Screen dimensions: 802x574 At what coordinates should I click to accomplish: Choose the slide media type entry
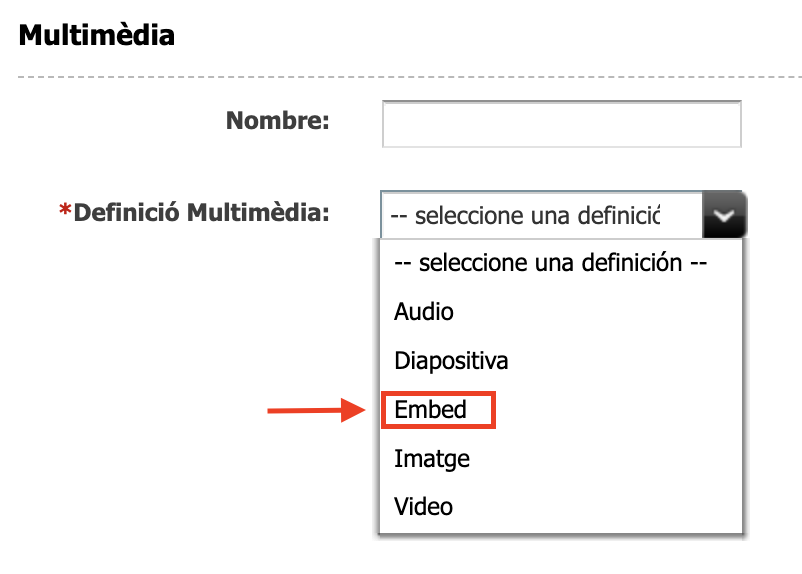pyautogui.click(x=451, y=360)
